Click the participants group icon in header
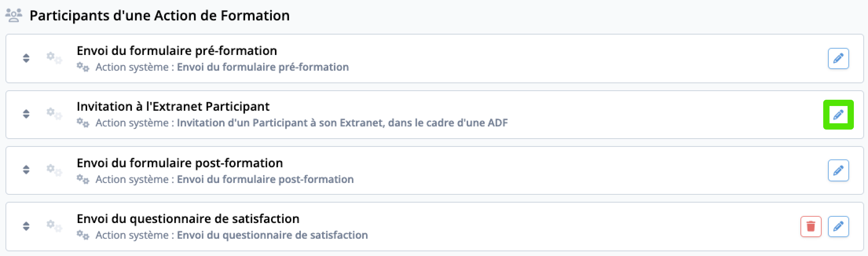 tap(14, 16)
